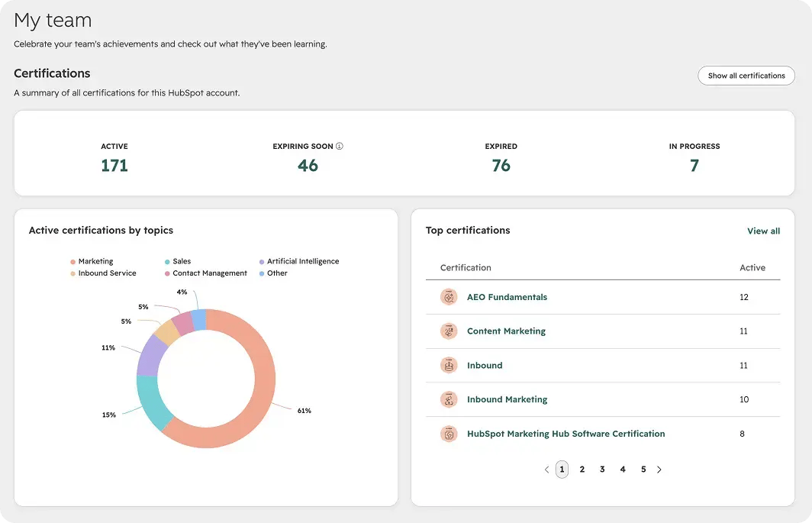Click the Top certifications heading

pos(468,230)
